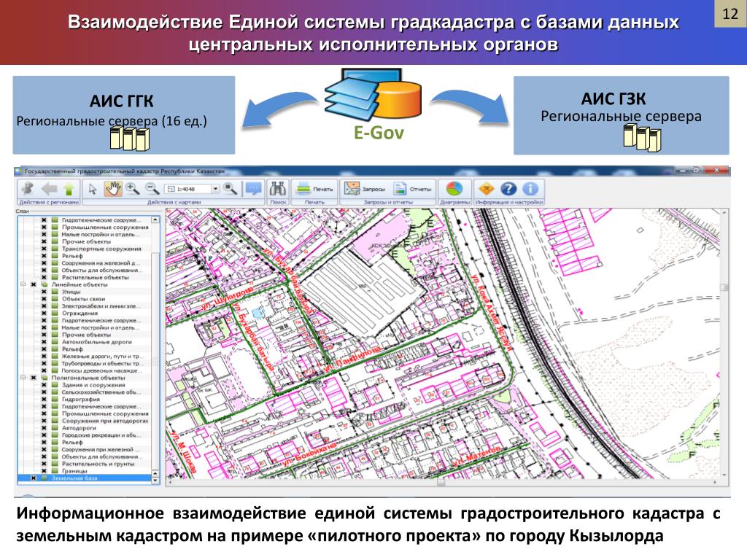The width and height of the screenshot is (747, 560).
Task: Select the zoom out magnifier tool
Action: tap(152, 189)
